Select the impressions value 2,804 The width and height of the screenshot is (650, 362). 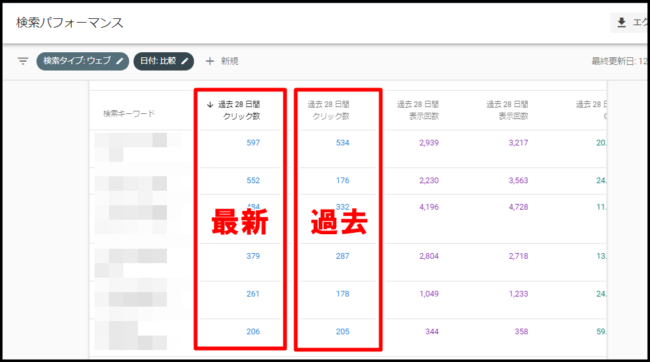429,256
